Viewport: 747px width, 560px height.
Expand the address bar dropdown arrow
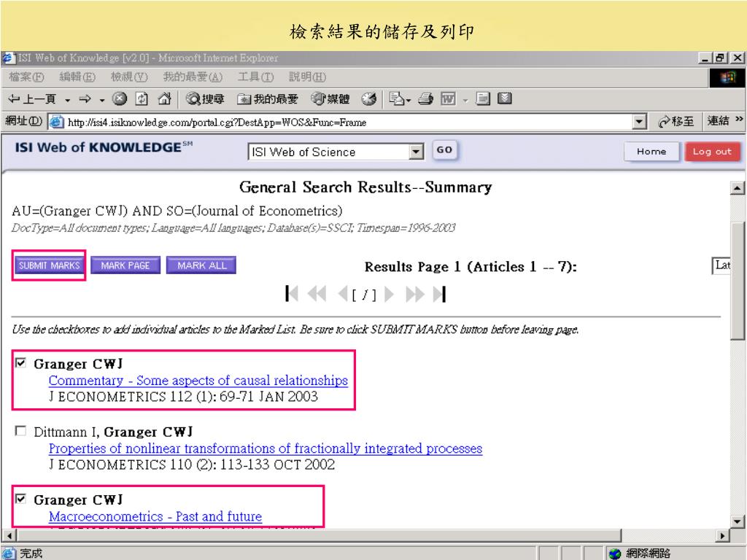pyautogui.click(x=639, y=122)
